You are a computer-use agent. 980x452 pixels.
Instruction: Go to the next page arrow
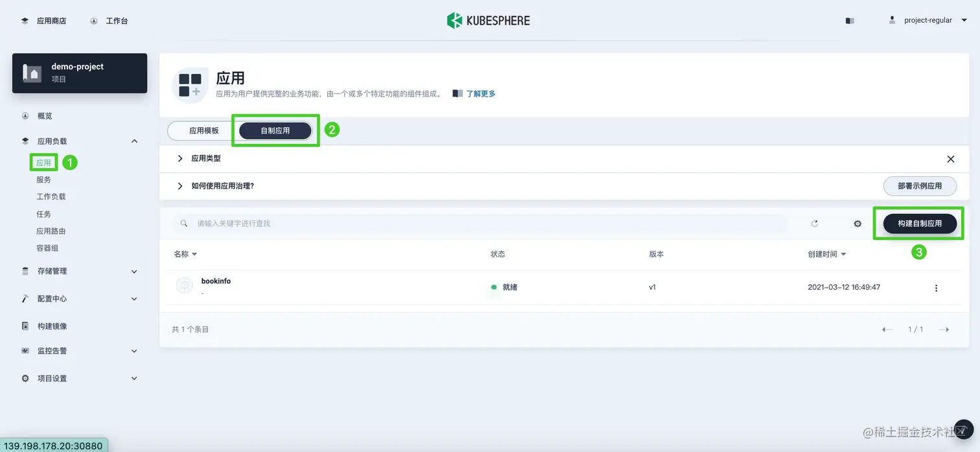click(944, 329)
